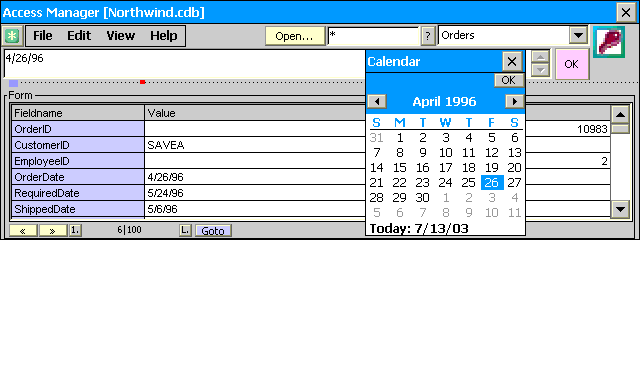Open the Edit menu

pos(79,36)
